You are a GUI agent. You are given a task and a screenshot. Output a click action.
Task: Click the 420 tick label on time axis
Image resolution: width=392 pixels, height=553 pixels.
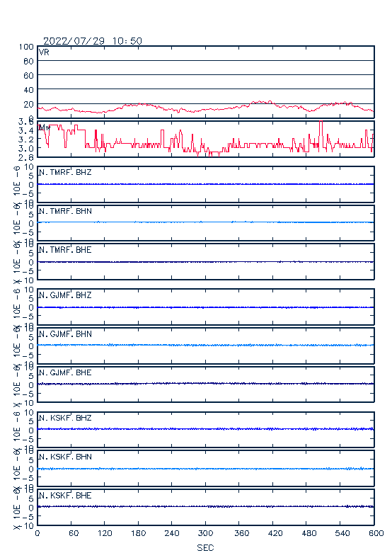click(x=275, y=533)
